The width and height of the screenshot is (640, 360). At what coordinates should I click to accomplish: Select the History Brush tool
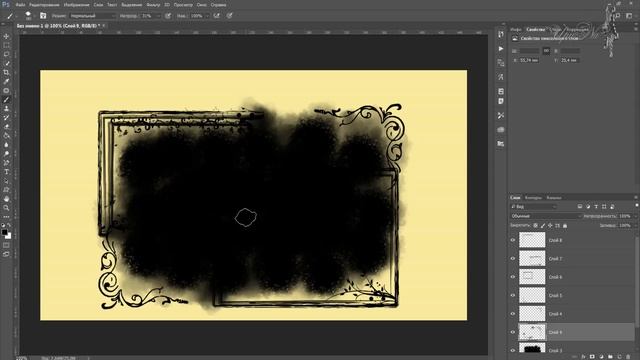click(x=6, y=118)
